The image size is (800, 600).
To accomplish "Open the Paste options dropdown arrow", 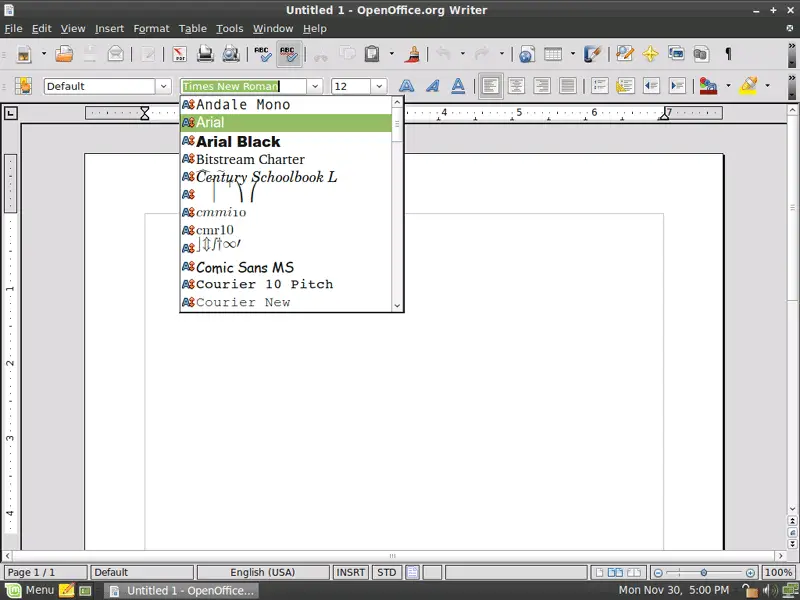I will click(x=391, y=53).
